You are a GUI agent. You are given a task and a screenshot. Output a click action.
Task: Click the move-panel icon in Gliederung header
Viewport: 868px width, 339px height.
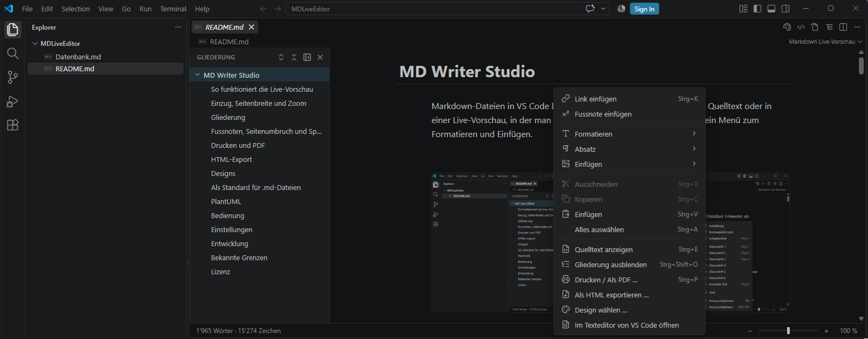[307, 57]
